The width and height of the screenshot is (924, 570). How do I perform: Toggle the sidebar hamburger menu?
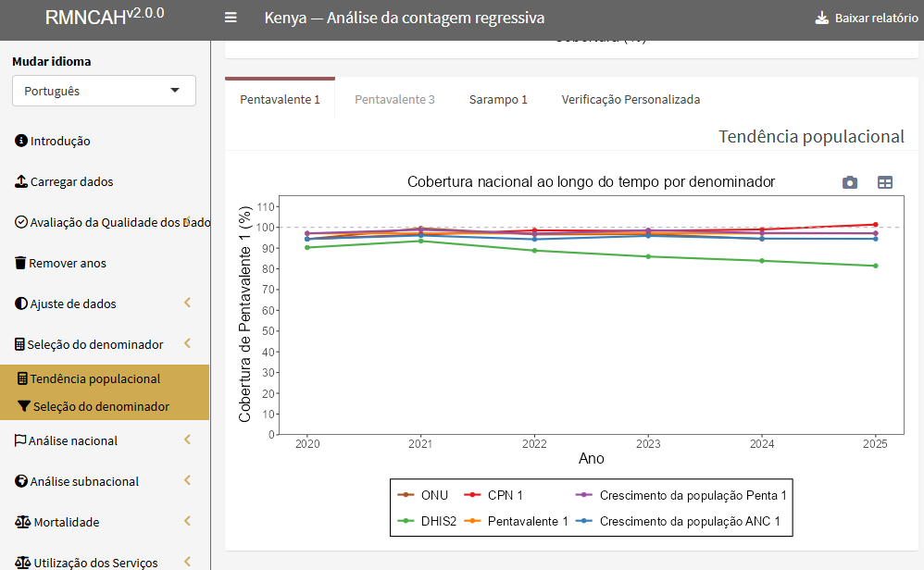click(x=231, y=18)
